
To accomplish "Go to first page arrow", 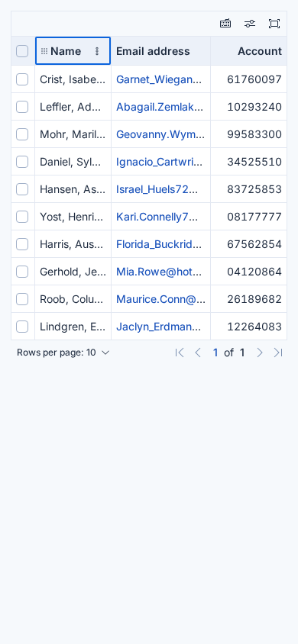I will 180,353.
